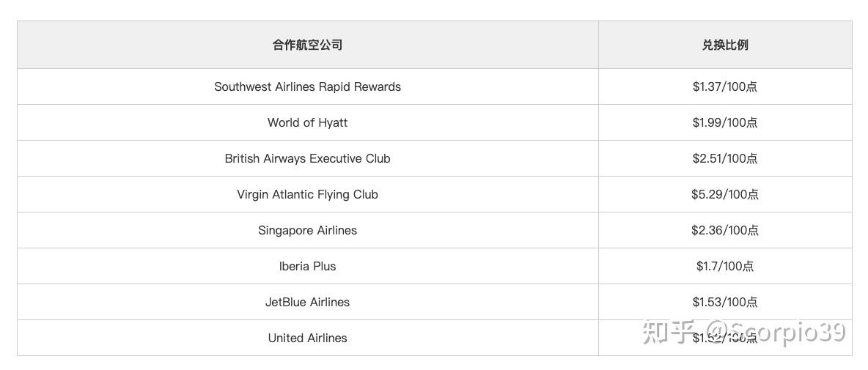Select the Singapore Airlines cell

(307, 230)
